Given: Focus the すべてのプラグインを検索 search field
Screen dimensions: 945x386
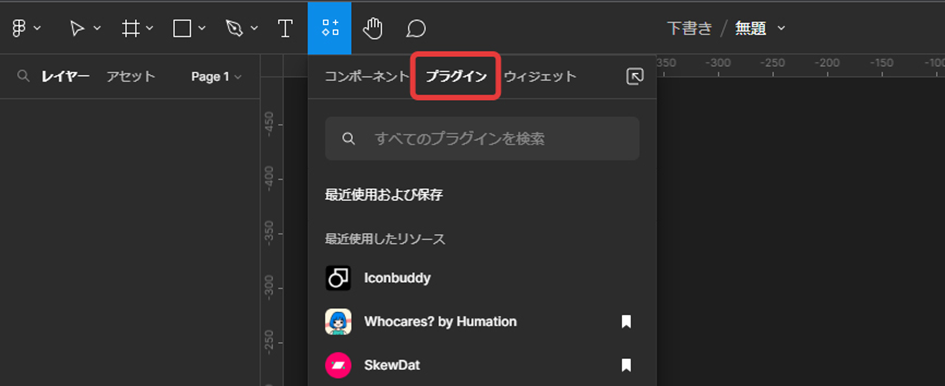Looking at the screenshot, I should [482, 139].
